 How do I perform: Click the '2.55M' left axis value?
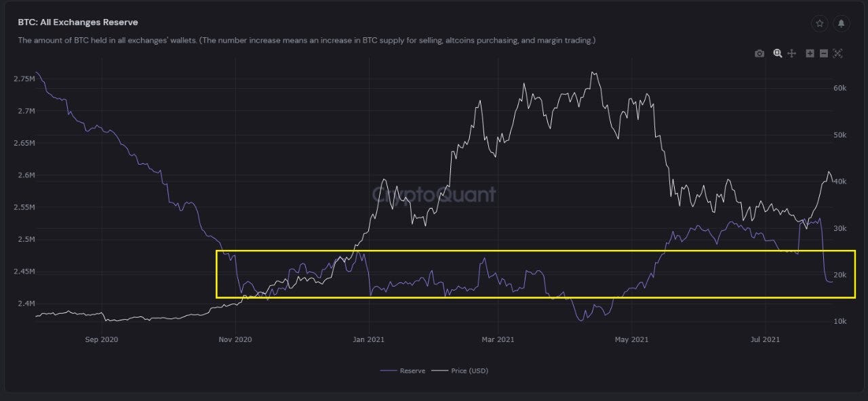(x=24, y=207)
